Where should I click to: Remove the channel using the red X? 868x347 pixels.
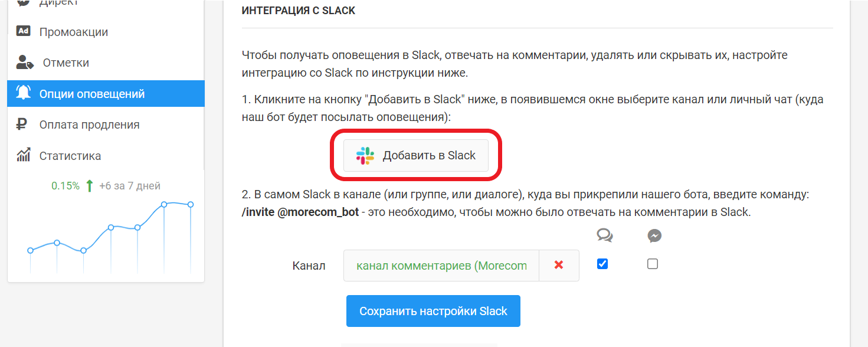coord(558,265)
